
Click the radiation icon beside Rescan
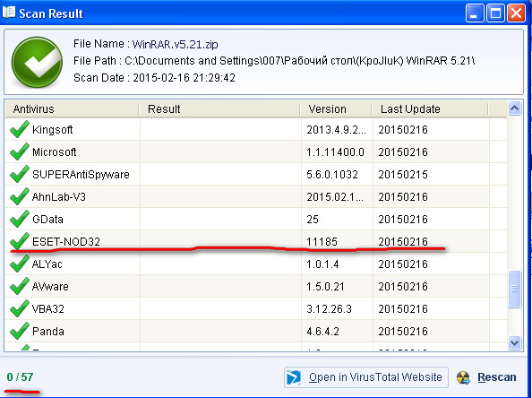click(x=463, y=377)
